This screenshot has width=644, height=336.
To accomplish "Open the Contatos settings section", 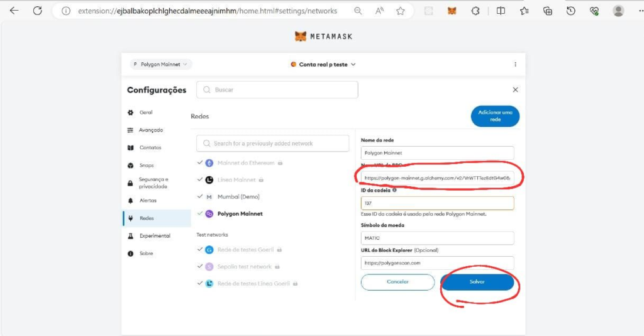I will [150, 147].
